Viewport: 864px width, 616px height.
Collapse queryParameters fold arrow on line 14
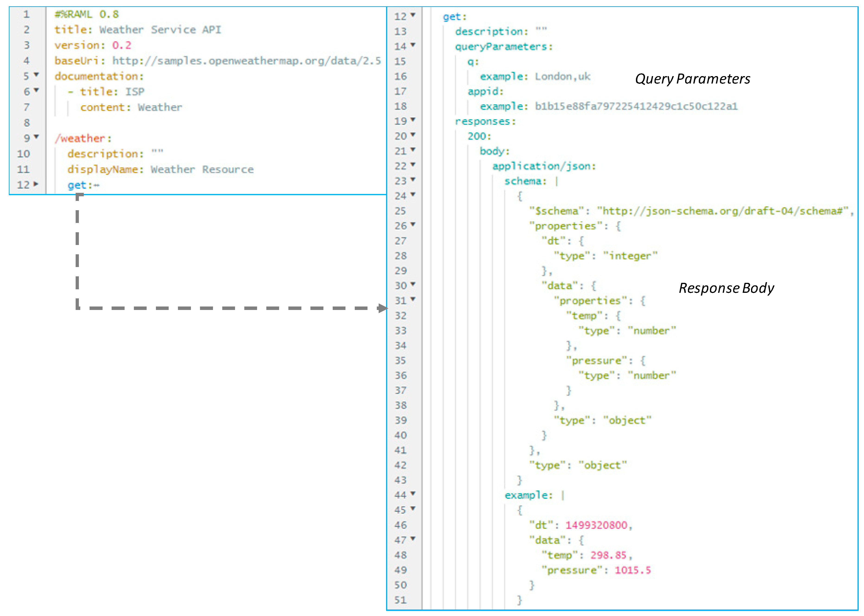[413, 45]
